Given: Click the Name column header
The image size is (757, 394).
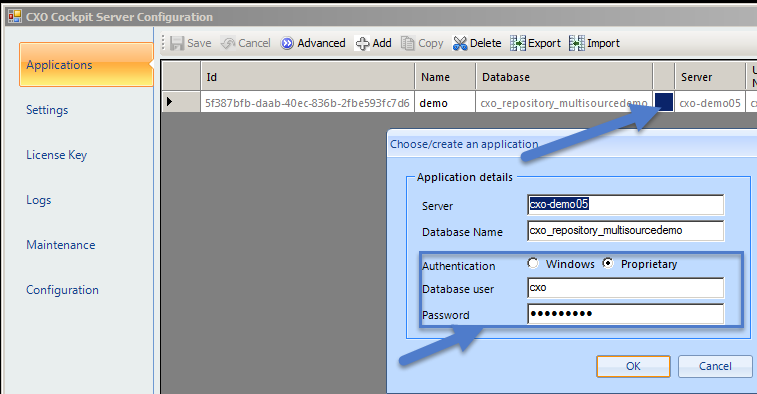Looking at the screenshot, I should coord(445,76).
